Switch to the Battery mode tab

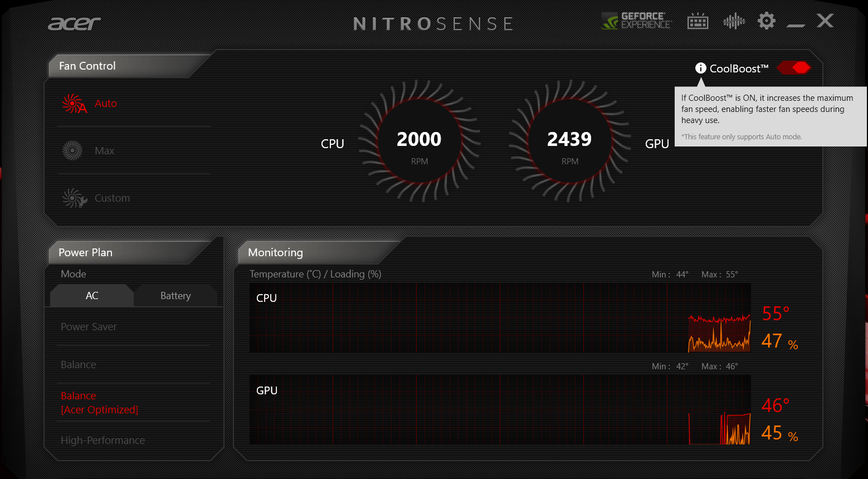tap(175, 296)
